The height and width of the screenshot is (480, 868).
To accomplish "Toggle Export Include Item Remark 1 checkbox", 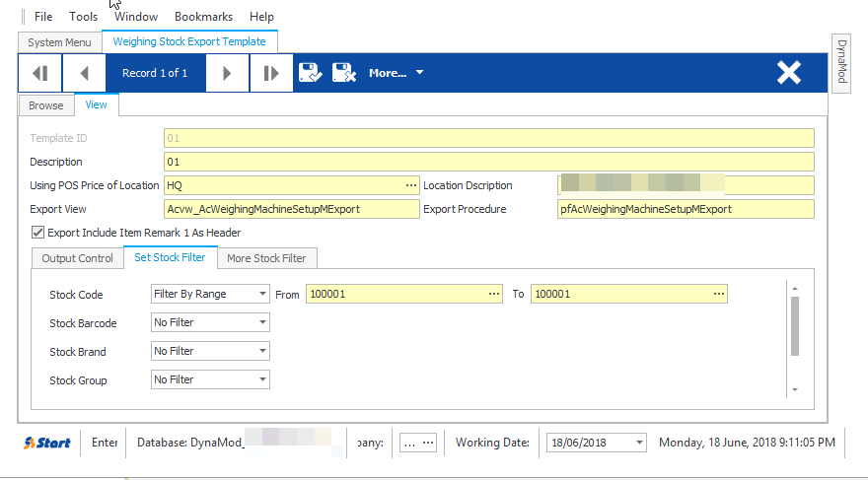I will (37, 233).
